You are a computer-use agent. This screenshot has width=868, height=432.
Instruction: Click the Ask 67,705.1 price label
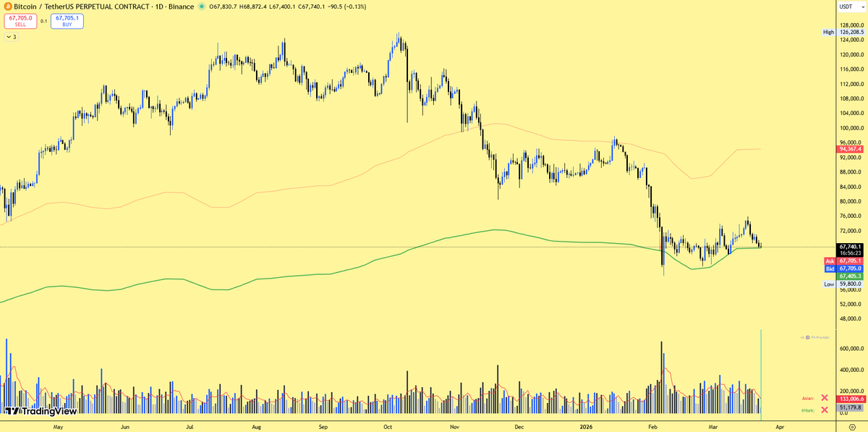(x=845, y=261)
